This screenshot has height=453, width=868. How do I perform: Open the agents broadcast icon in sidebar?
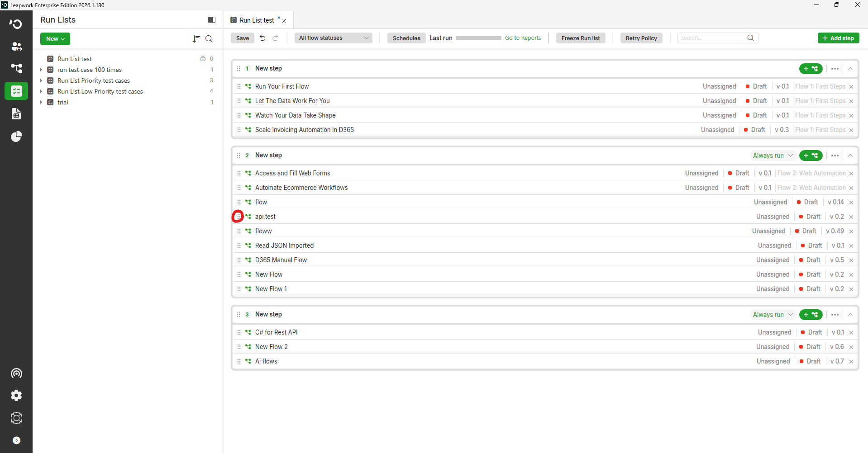[x=16, y=373]
